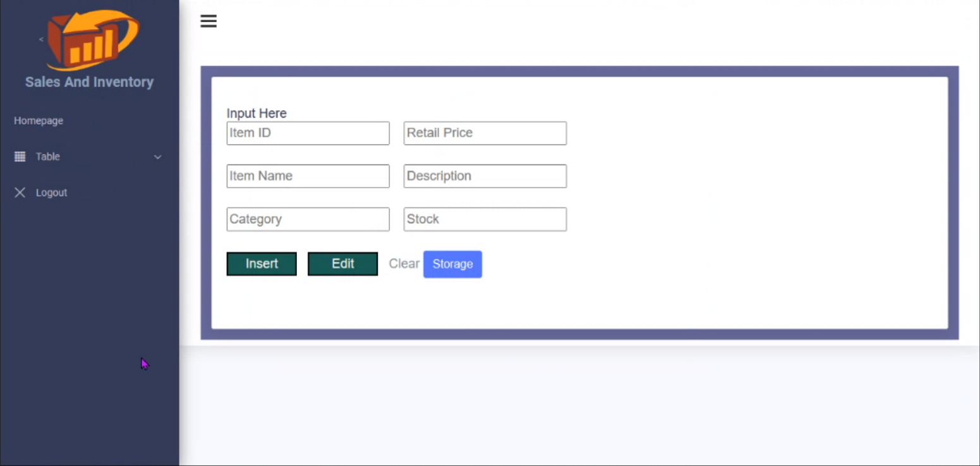Open Storage with the blue button
980x466 pixels.
[x=452, y=264]
